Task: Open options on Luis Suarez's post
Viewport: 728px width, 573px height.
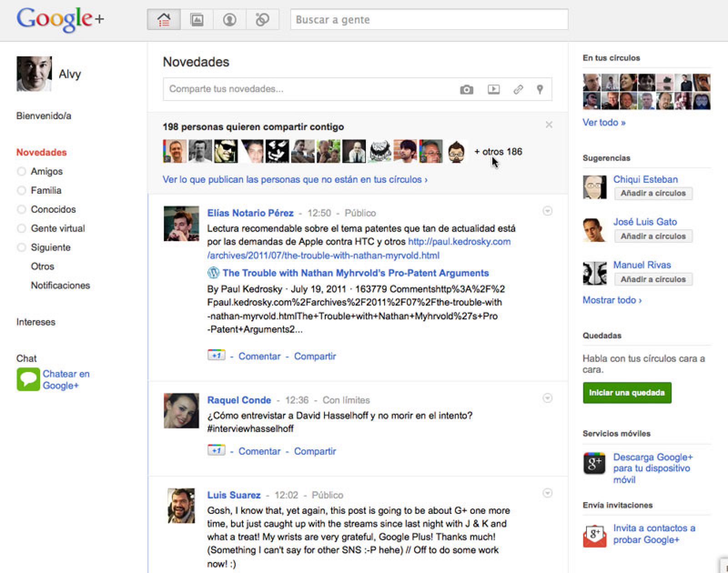Action: tap(547, 493)
